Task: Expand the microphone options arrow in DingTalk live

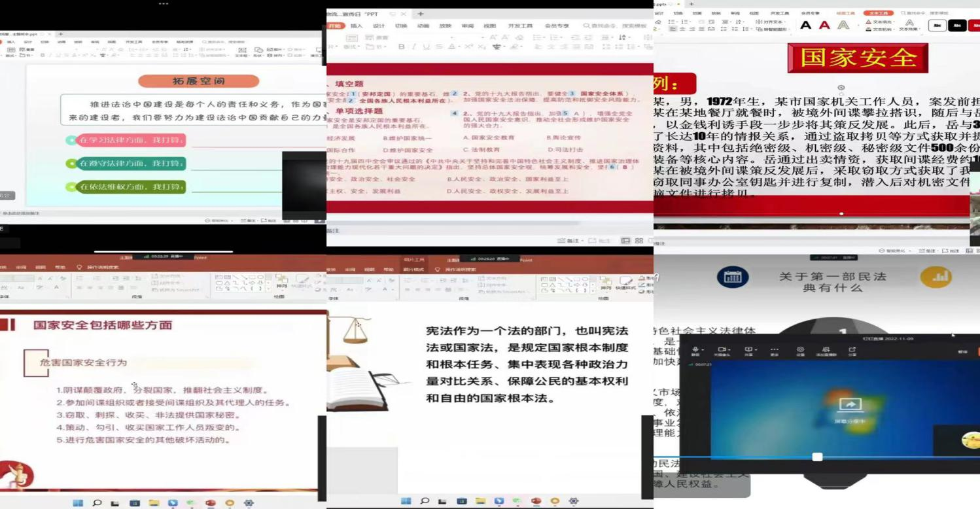Action: coord(703,349)
